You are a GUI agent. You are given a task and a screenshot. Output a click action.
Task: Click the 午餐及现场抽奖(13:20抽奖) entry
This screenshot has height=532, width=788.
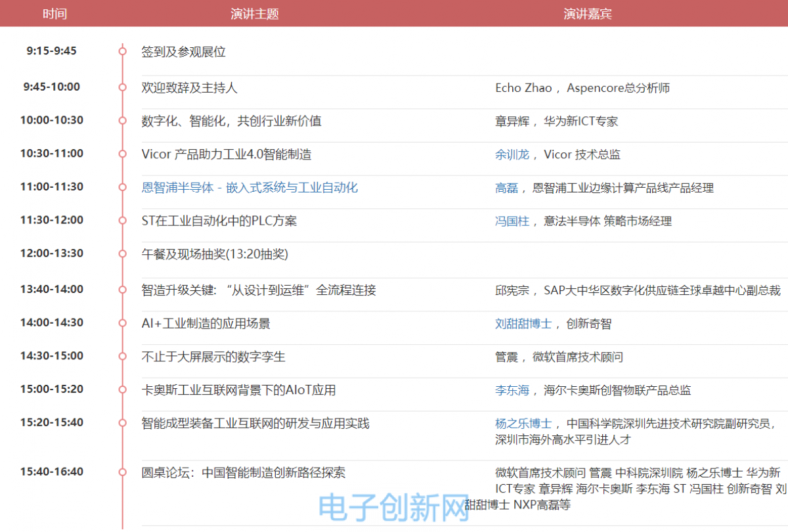[x=215, y=255]
